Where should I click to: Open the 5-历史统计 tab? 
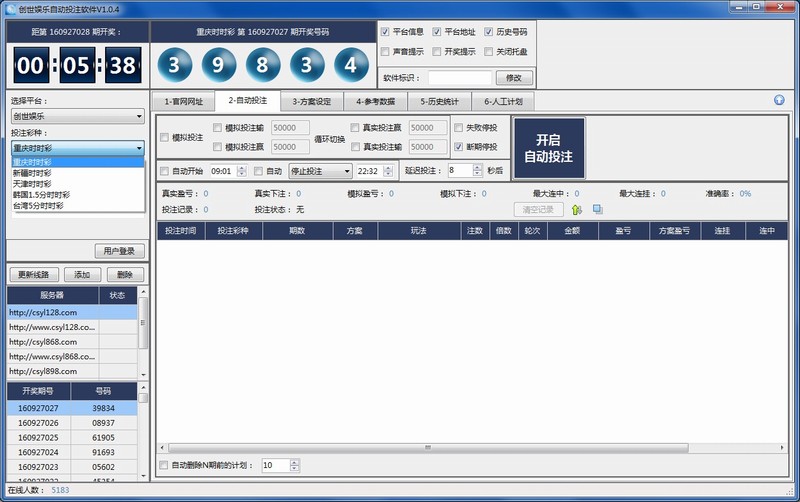[x=441, y=101]
